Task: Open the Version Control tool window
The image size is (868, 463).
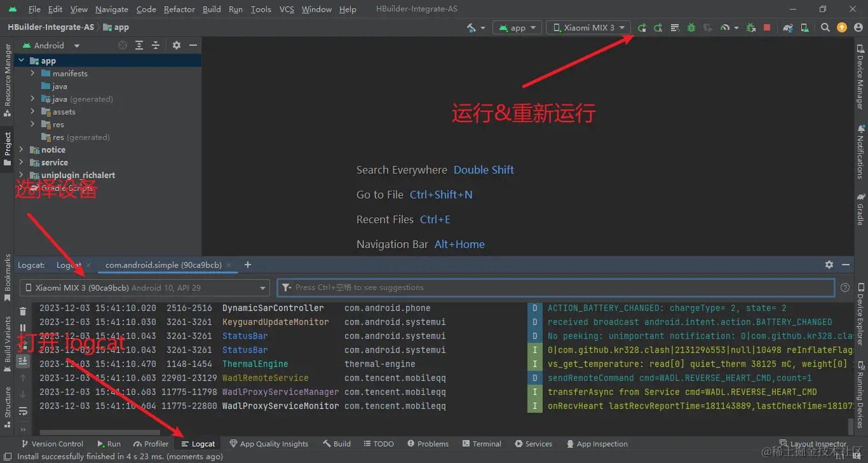Action: pyautogui.click(x=52, y=444)
